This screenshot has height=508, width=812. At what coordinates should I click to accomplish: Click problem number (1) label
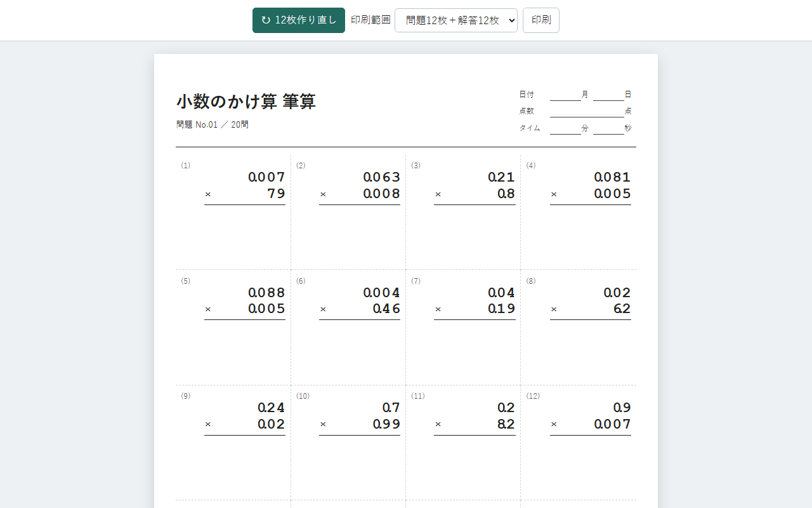[x=185, y=166]
